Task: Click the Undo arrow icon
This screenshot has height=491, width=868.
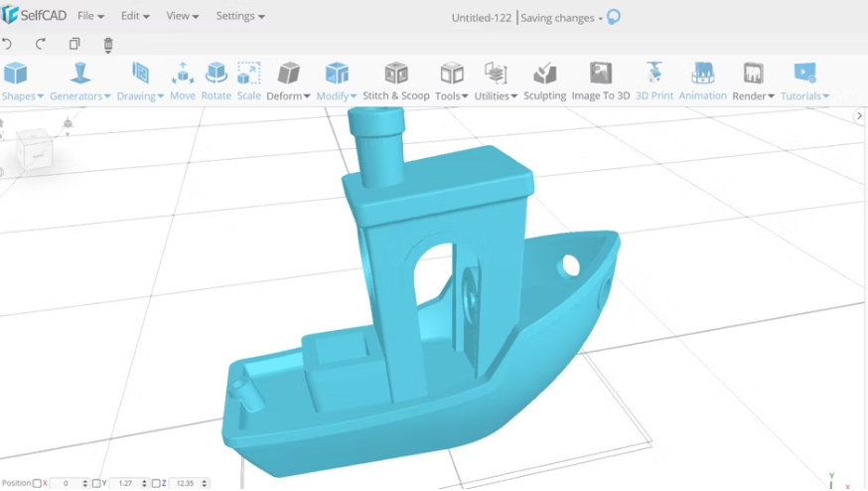Action: pos(7,44)
